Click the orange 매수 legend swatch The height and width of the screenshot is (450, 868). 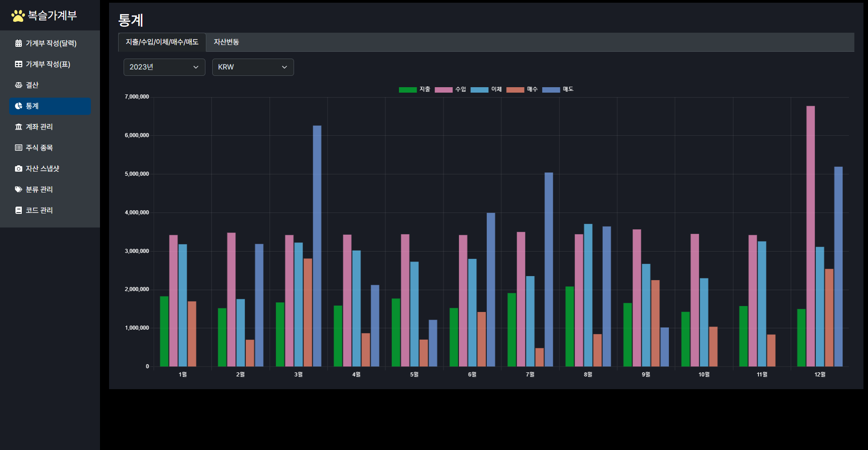[x=515, y=89]
